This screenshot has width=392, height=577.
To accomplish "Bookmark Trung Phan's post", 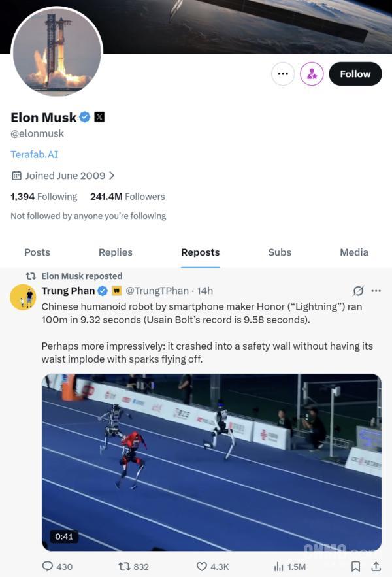I will tap(355, 567).
